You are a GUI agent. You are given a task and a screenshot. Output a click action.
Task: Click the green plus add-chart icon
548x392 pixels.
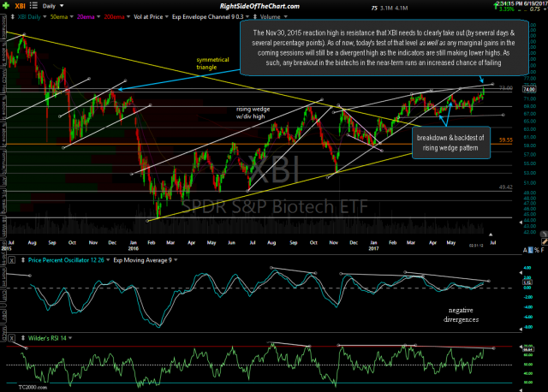[6, 5]
